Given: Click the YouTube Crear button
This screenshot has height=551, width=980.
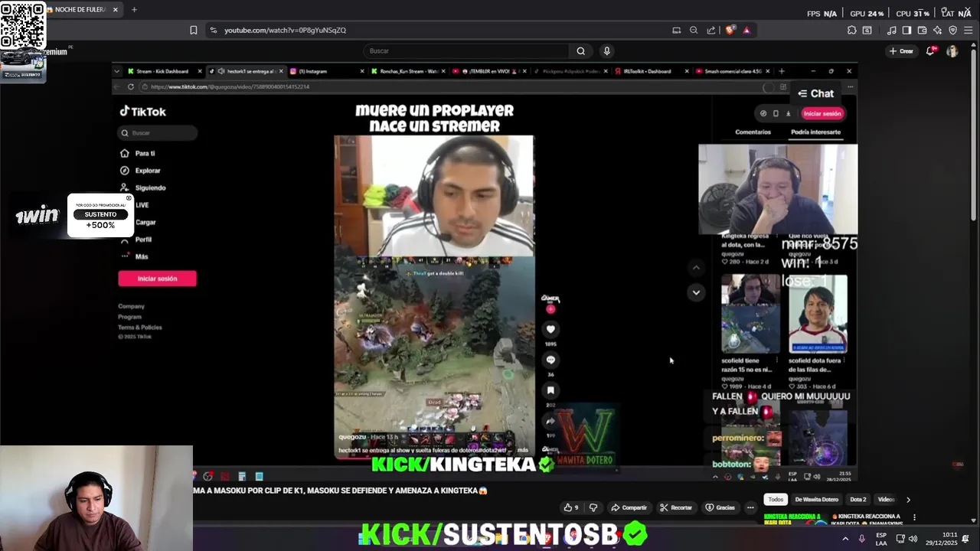Looking at the screenshot, I should (x=901, y=51).
